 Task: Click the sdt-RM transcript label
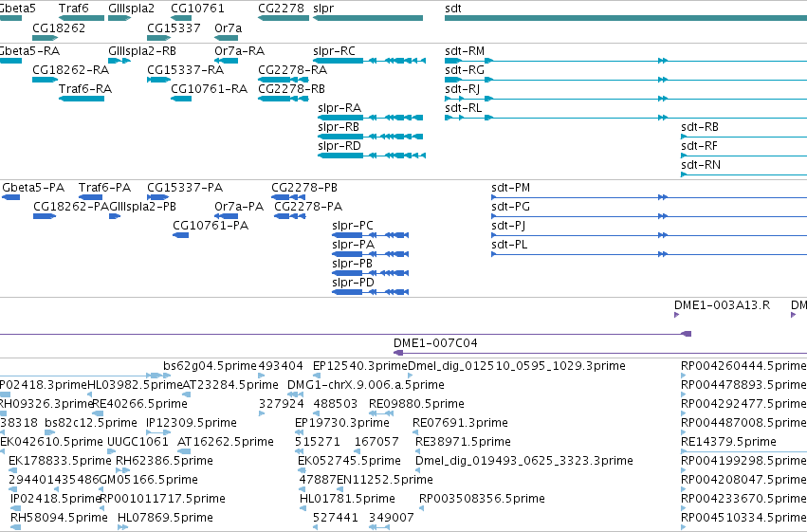pyautogui.click(x=465, y=51)
